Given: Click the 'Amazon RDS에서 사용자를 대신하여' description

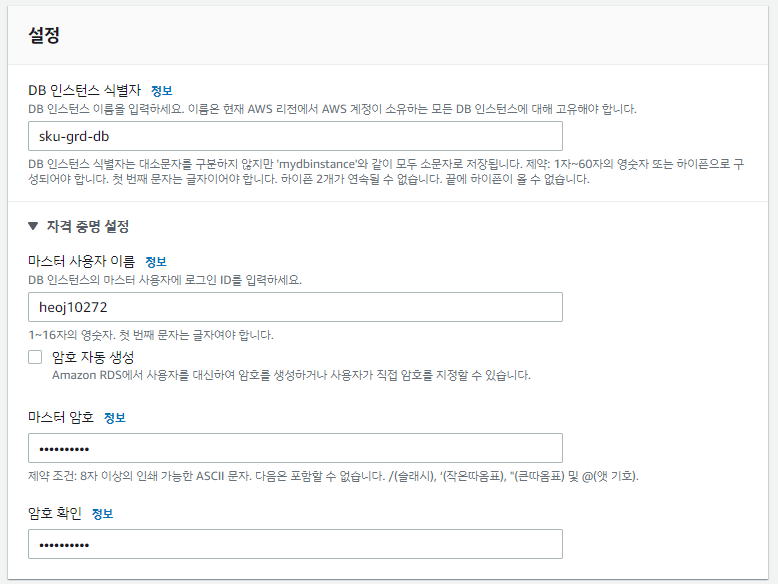Looking at the screenshot, I should coord(291,375).
